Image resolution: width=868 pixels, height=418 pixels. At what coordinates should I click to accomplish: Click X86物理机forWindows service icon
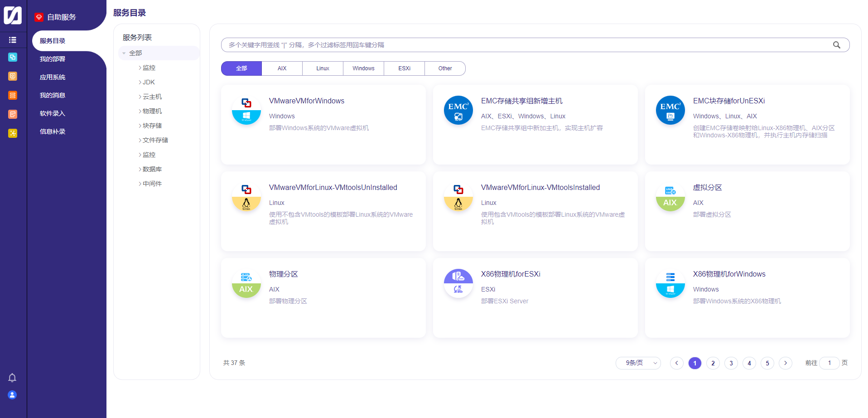670,283
